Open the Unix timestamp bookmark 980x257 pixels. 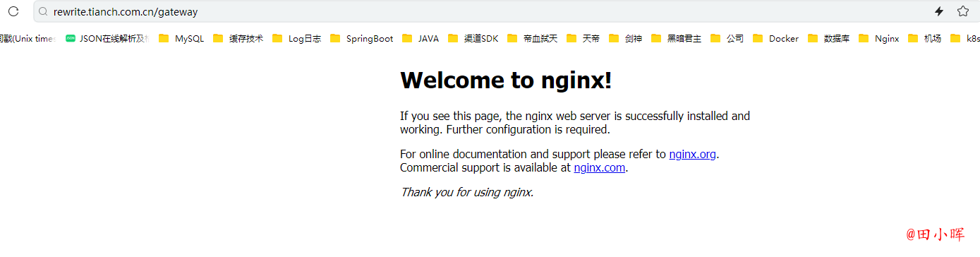tap(27, 39)
